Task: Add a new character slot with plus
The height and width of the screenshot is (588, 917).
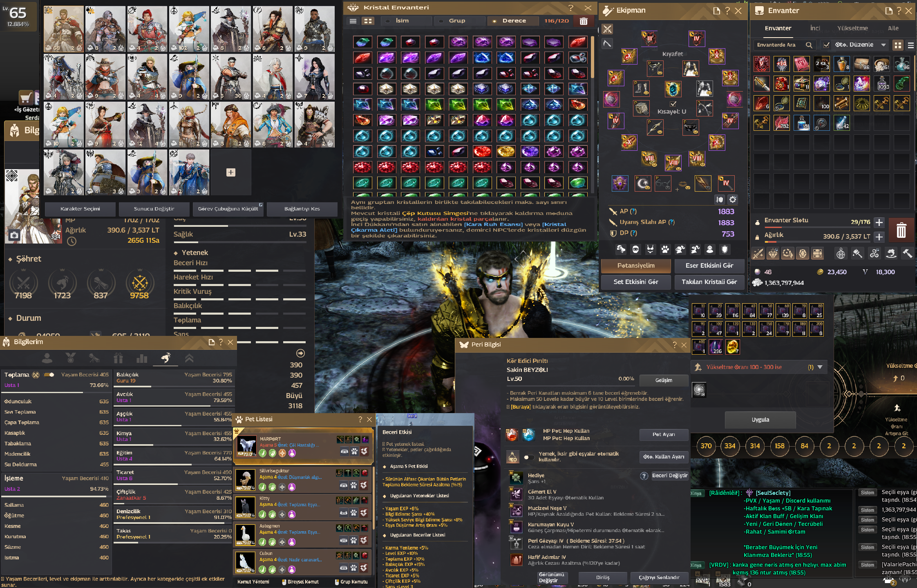Action: 230,172
